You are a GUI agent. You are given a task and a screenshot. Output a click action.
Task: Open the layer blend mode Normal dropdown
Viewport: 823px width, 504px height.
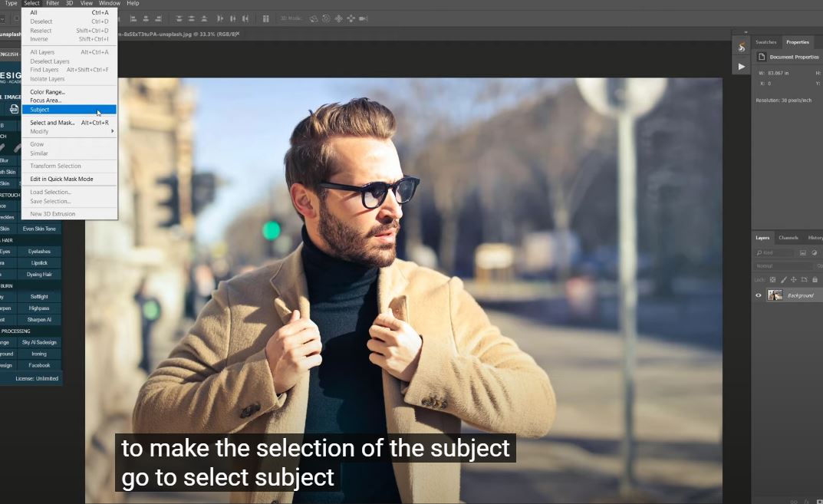(782, 266)
